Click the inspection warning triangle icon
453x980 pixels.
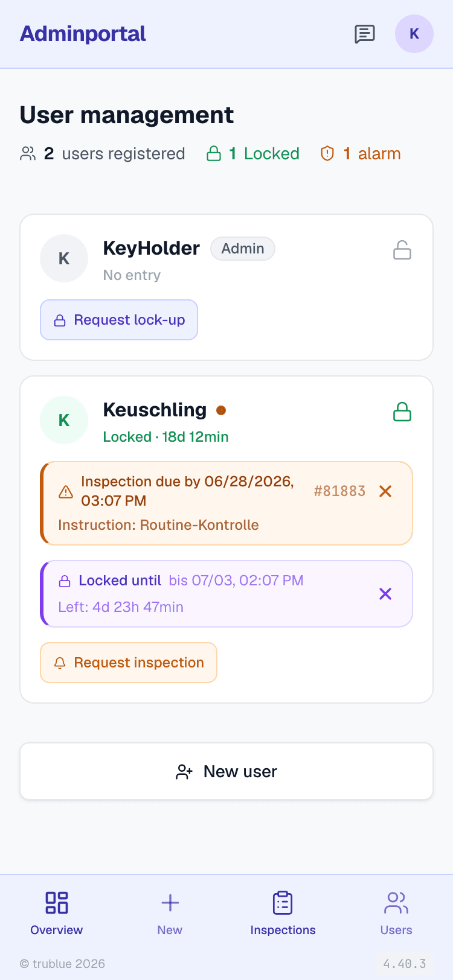point(66,492)
